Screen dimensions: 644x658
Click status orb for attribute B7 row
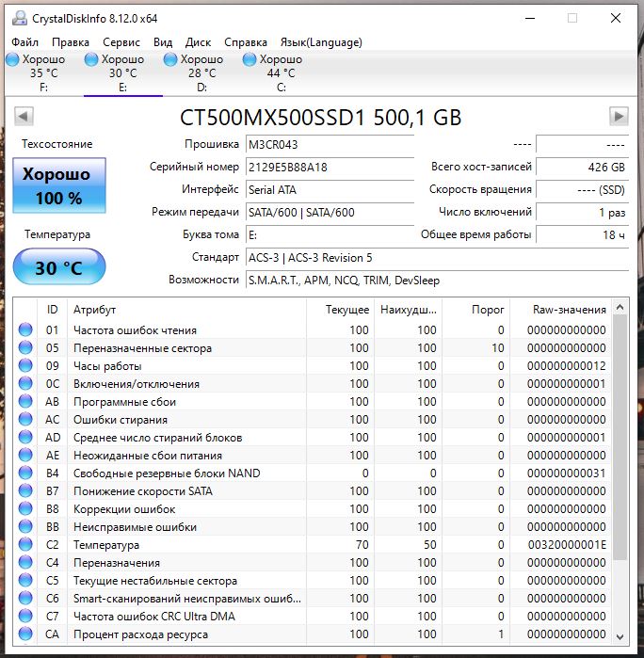click(25, 490)
